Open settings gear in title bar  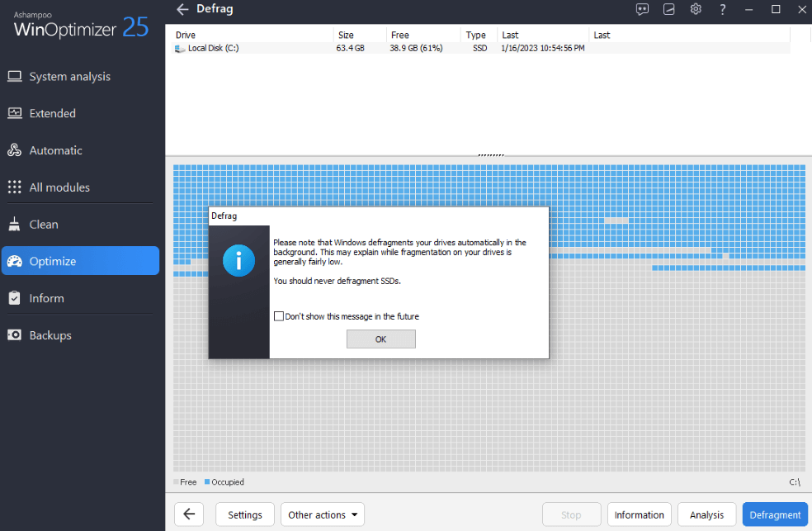tap(696, 9)
